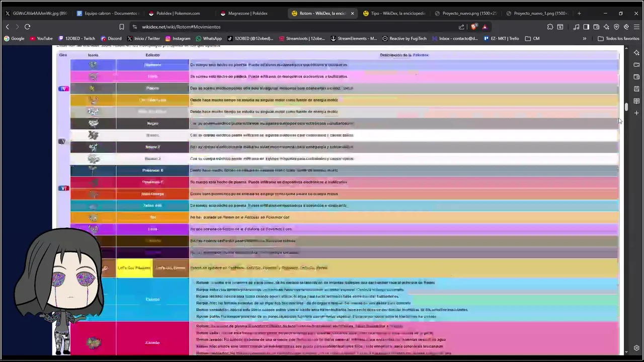The height and width of the screenshot is (362, 644).
Task: Open the share icon in the address bar
Action: pos(461,27)
